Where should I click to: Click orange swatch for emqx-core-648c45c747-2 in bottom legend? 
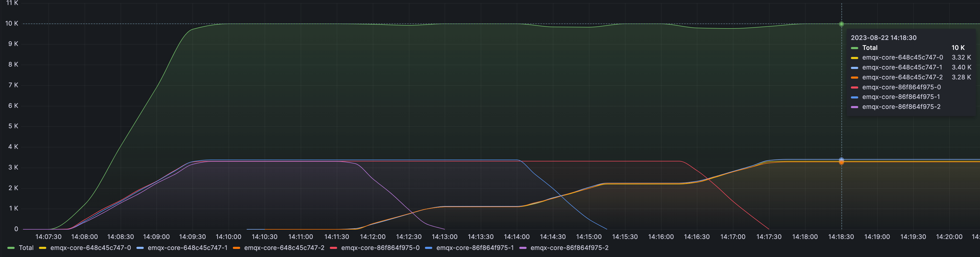click(x=236, y=248)
